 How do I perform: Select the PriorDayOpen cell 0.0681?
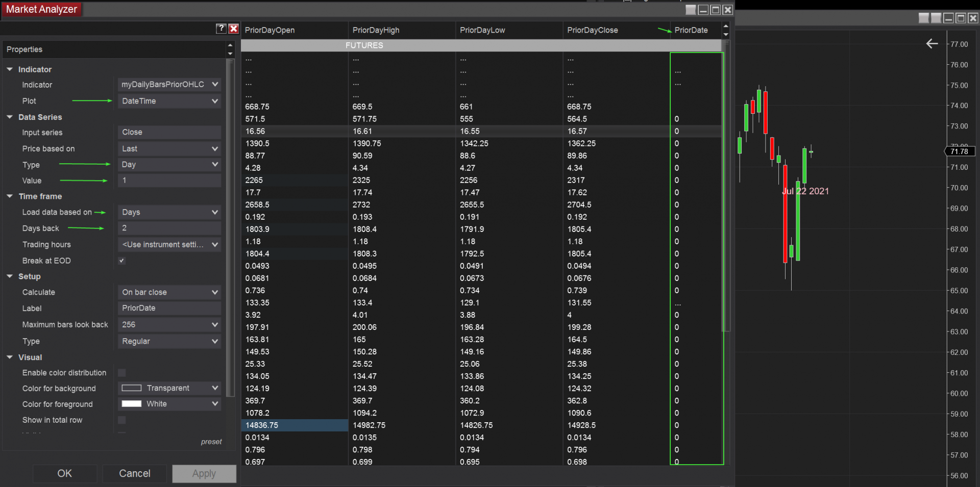295,278
